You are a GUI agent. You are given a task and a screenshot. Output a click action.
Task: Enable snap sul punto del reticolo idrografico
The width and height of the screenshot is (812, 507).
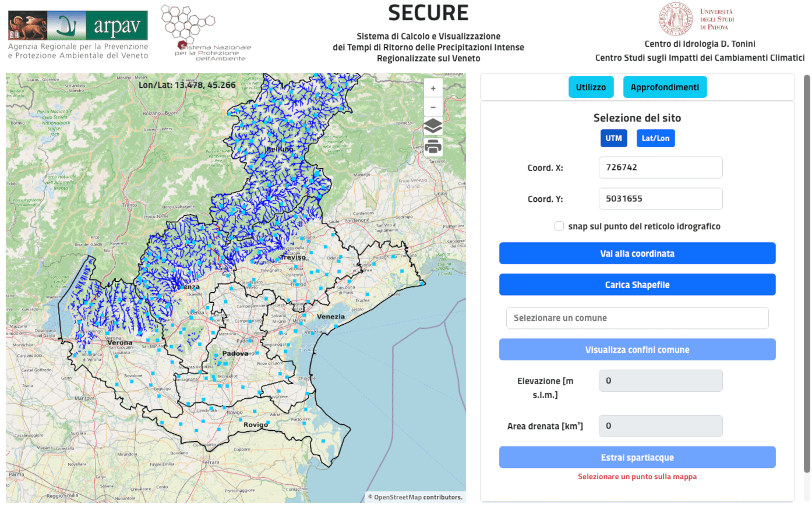pos(559,226)
